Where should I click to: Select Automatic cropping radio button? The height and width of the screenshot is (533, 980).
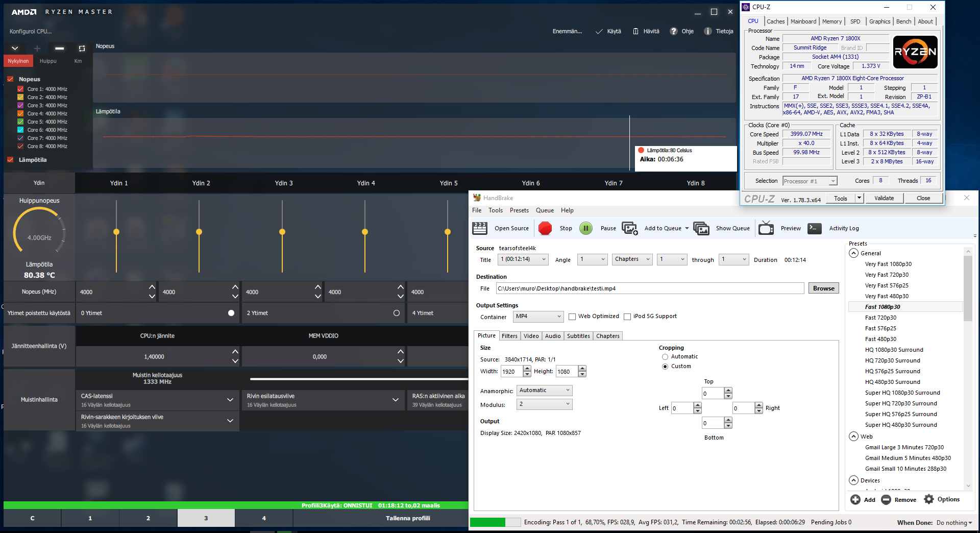point(665,357)
